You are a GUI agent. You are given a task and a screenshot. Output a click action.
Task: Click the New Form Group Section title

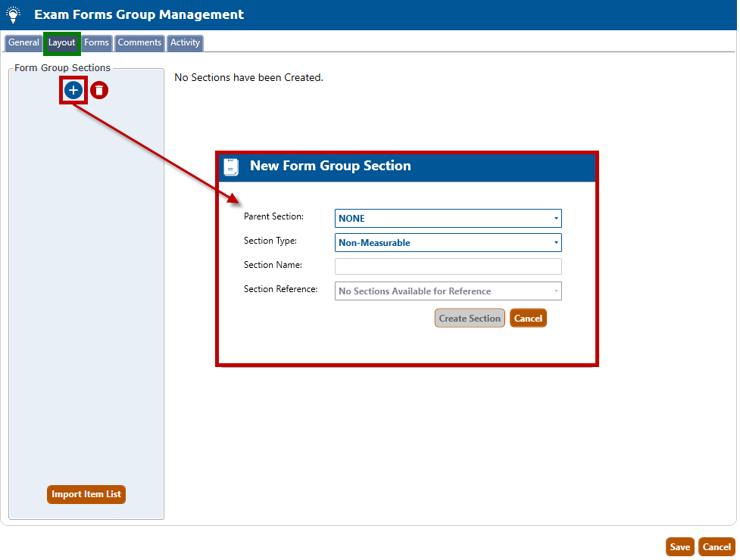coord(330,166)
